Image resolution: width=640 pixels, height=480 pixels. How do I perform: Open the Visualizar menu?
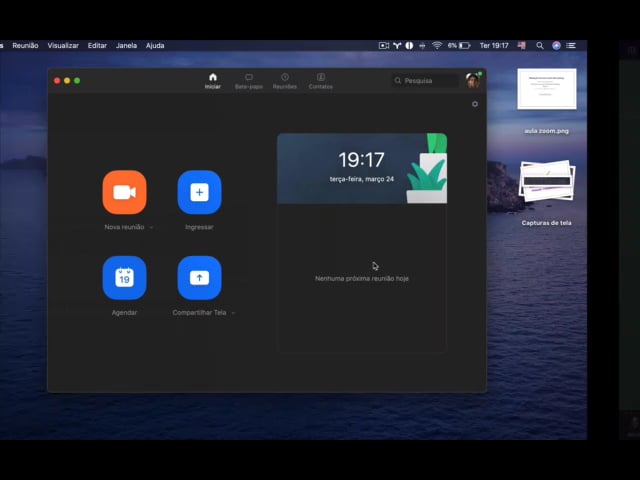63,46
